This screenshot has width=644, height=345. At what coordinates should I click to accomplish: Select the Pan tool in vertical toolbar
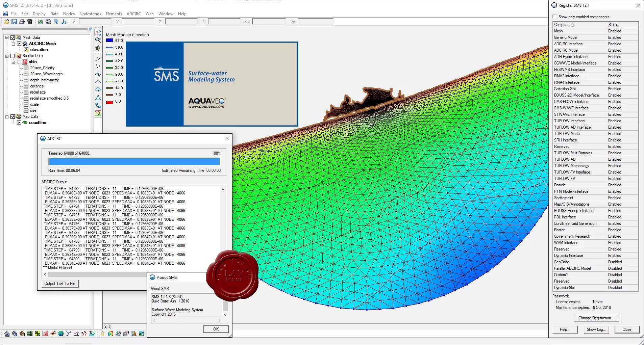98,32
